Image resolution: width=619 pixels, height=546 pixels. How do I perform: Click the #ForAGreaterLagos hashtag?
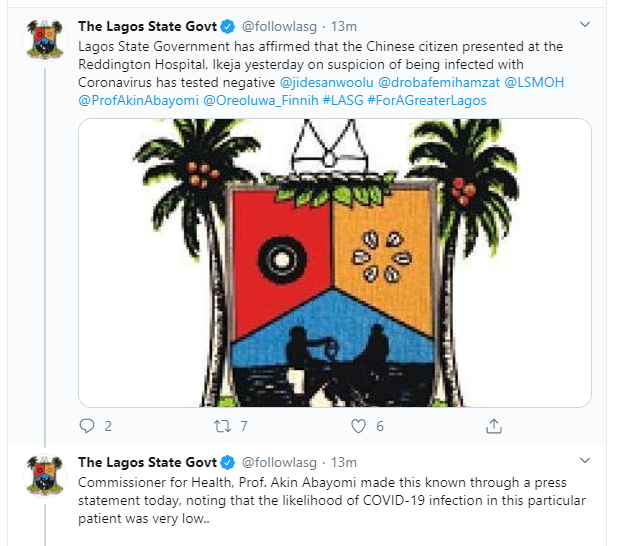point(428,101)
